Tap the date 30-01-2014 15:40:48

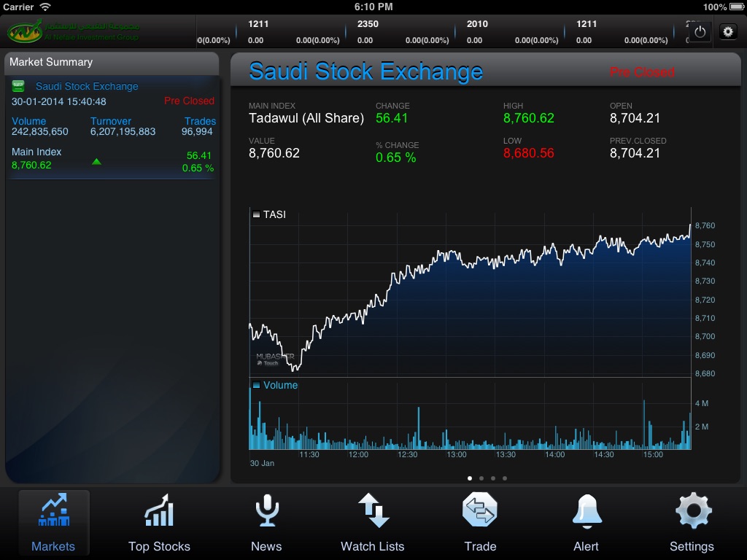(x=58, y=101)
